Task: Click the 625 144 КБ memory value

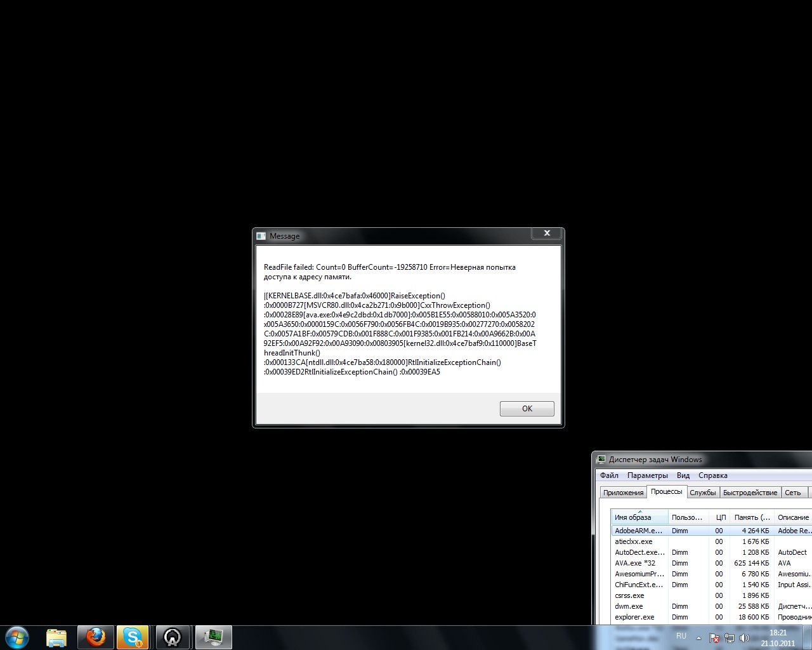Action: pos(752,563)
